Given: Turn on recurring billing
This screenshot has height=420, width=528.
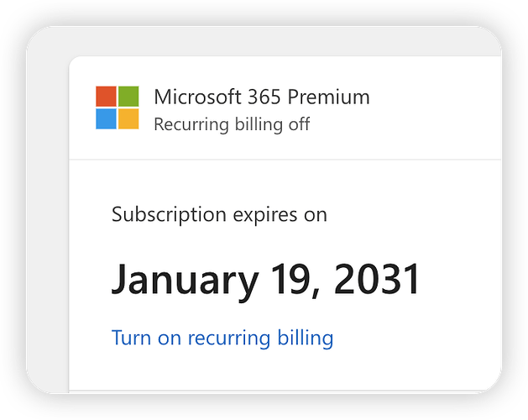Looking at the screenshot, I should point(222,338).
